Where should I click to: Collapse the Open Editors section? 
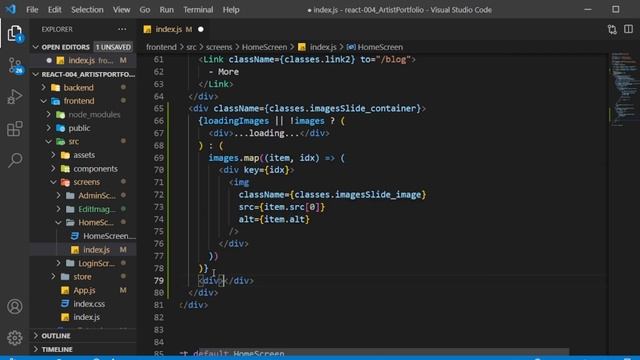36,47
